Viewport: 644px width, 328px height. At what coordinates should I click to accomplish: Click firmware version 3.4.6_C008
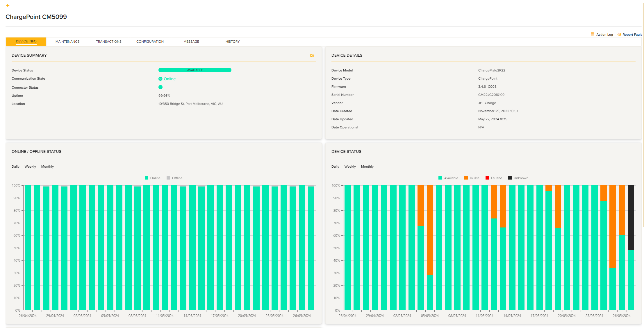[x=487, y=87]
